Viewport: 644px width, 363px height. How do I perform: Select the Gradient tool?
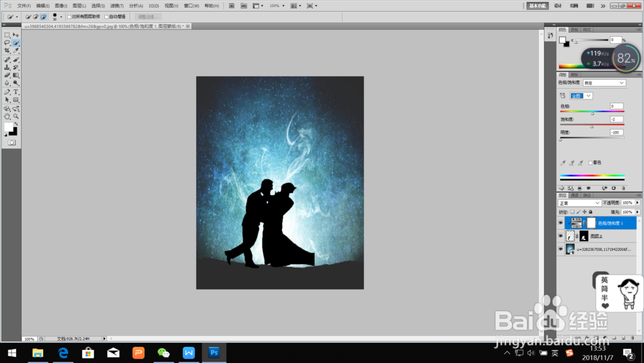tap(15, 75)
